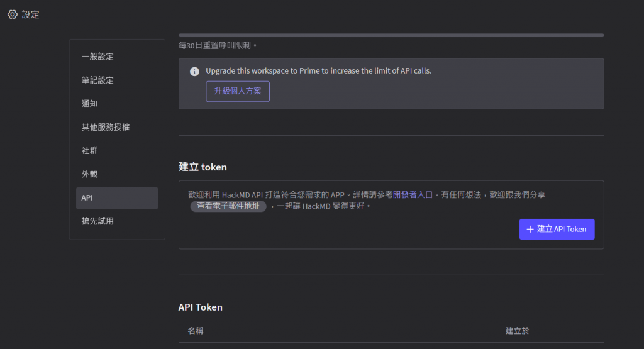
Task: Open 筆記設定 in the sidebar
Action: [117, 80]
